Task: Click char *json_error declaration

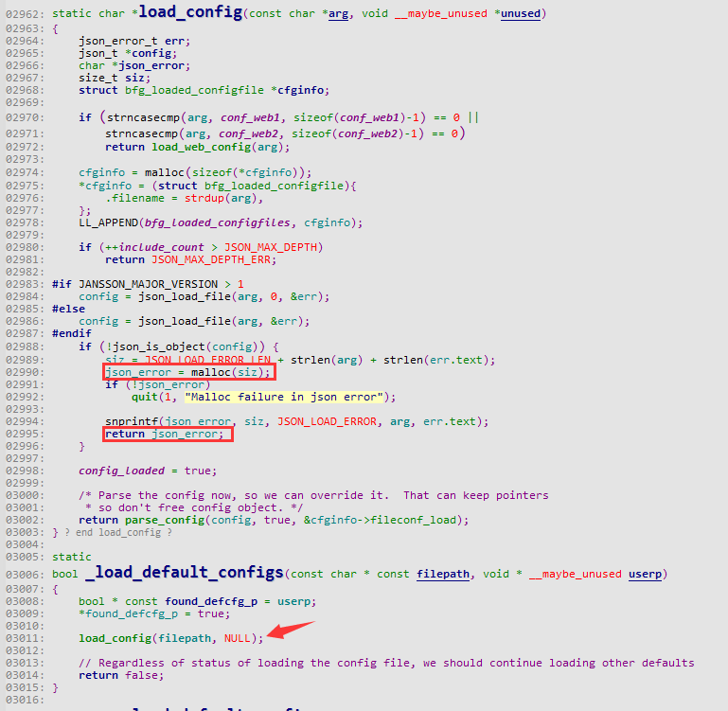Action: click(x=134, y=65)
